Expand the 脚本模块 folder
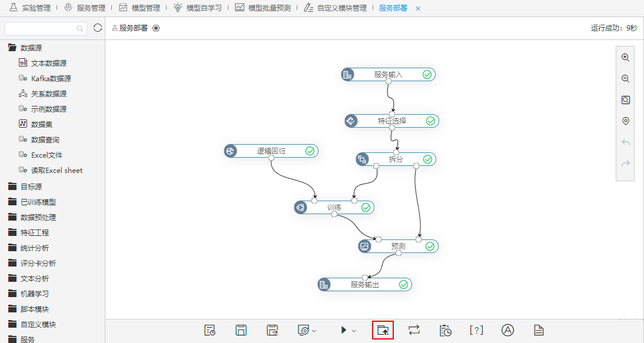This screenshot has height=343, width=644. [x=29, y=309]
